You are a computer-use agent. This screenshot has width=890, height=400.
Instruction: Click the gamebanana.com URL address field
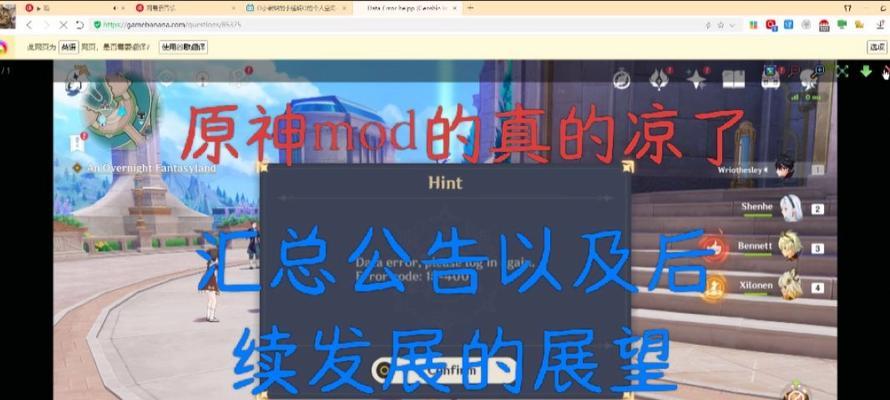click(397, 25)
